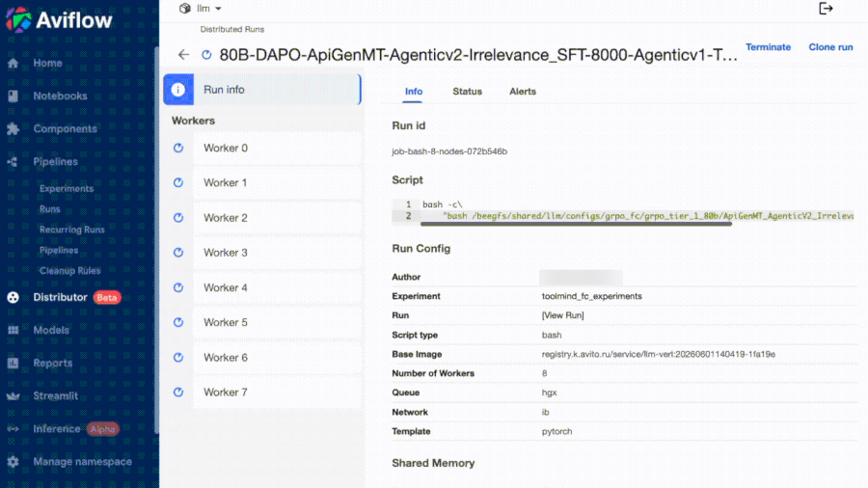Click Worker 1 status icon

click(178, 182)
